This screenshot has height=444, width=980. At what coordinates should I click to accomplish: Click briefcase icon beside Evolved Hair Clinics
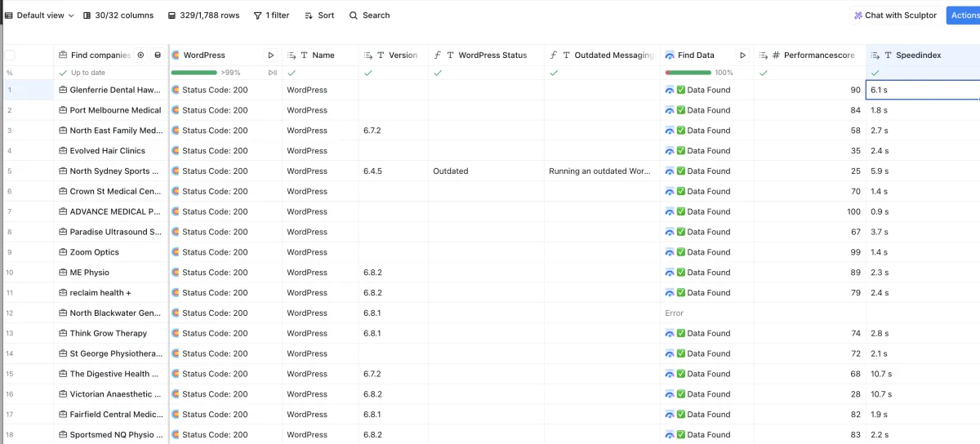coord(63,151)
